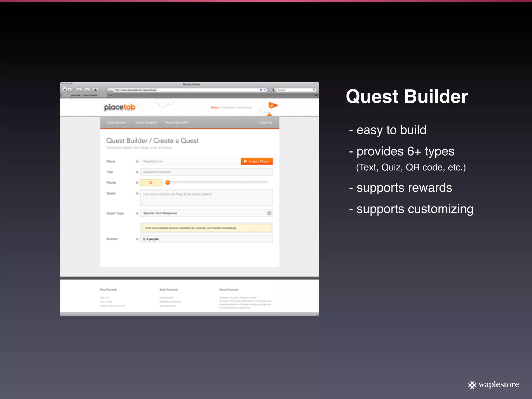The height and width of the screenshot is (399, 532).
Task: Focus the placetab.com address bar
Action: coord(187,90)
